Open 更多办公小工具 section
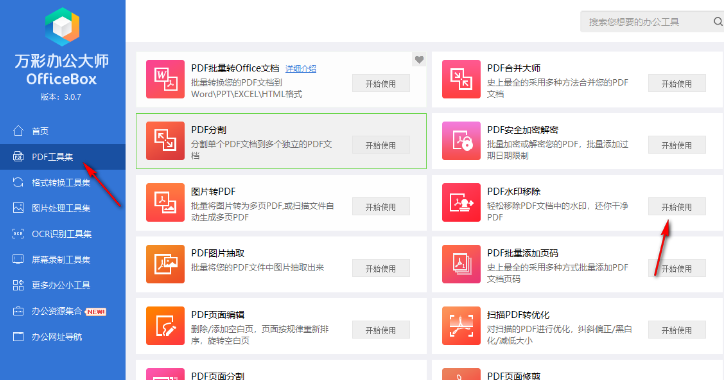 pyautogui.click(x=62, y=285)
